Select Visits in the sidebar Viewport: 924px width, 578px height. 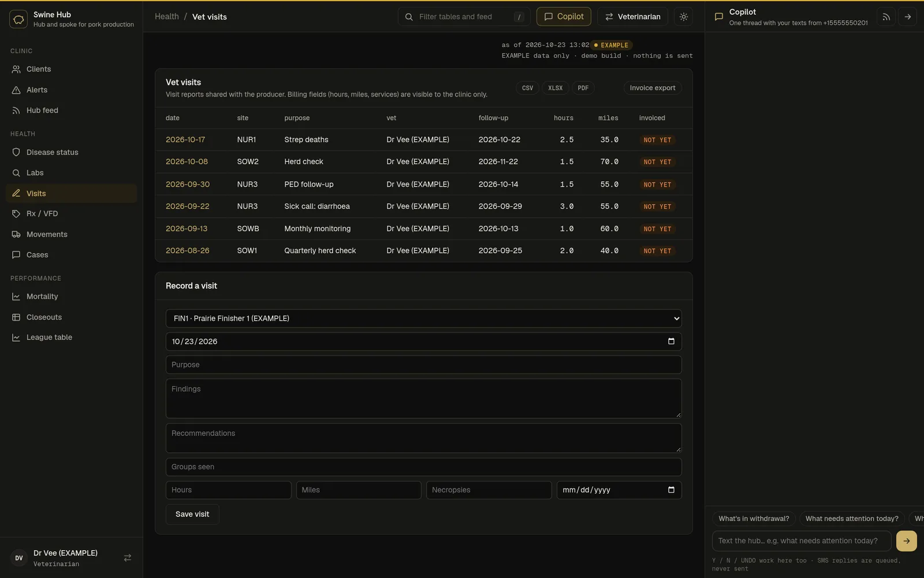click(x=71, y=194)
